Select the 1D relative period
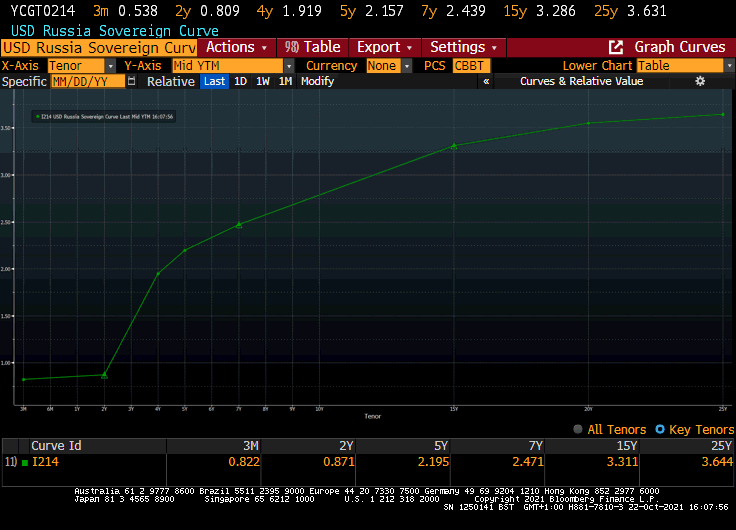The width and height of the screenshot is (736, 530). (240, 81)
